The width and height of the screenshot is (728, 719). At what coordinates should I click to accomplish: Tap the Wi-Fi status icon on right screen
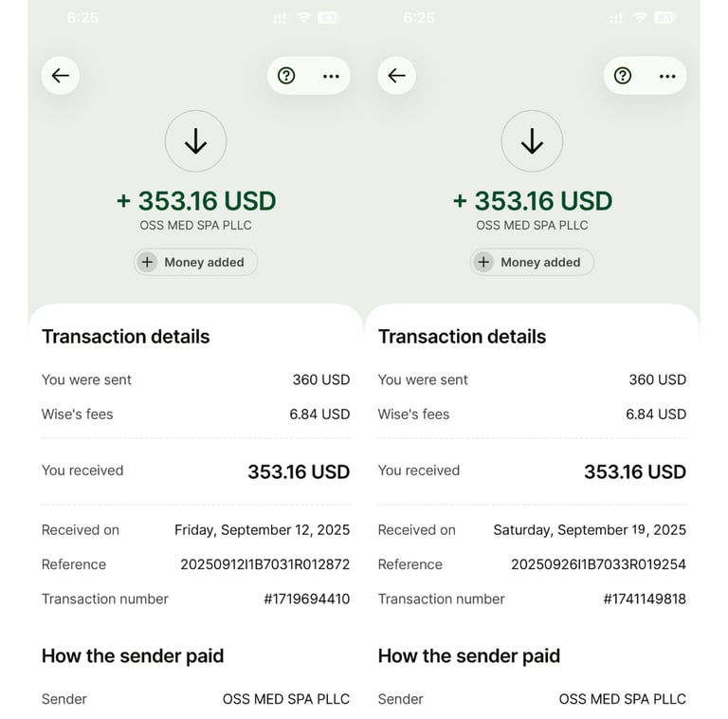pos(640,18)
